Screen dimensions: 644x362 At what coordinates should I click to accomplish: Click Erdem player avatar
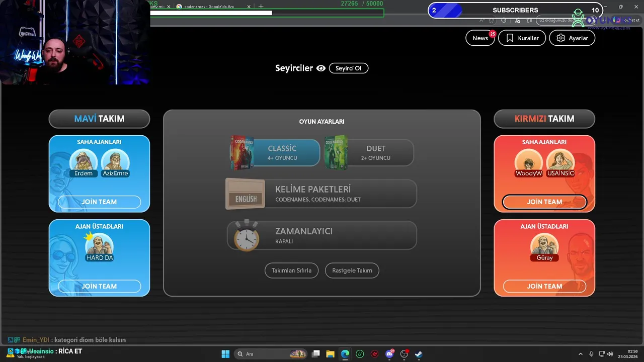[x=84, y=163]
